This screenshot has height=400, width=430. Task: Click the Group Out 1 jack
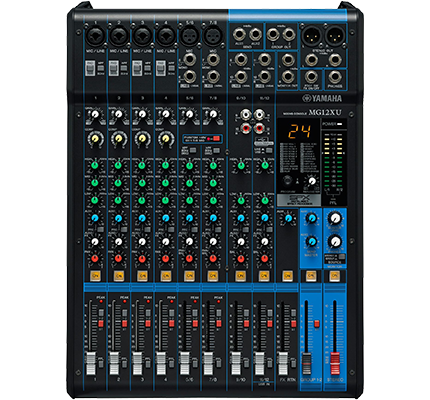(273, 35)
